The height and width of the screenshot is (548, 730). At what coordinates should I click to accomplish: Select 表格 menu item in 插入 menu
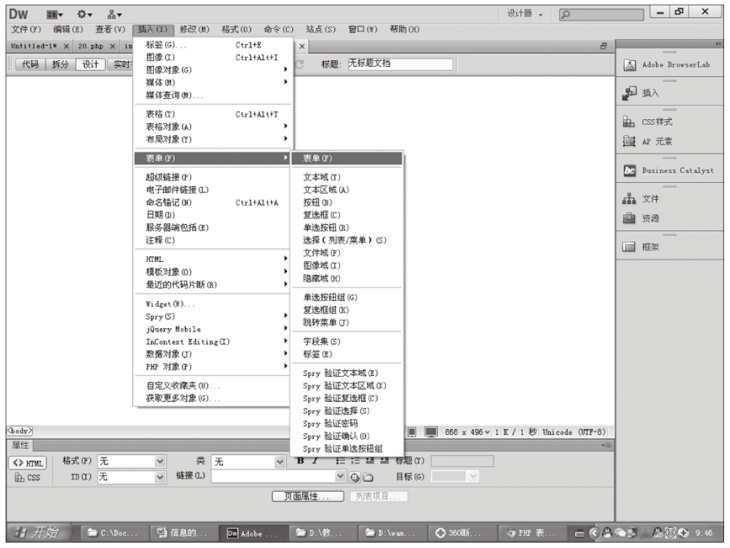[x=213, y=114]
